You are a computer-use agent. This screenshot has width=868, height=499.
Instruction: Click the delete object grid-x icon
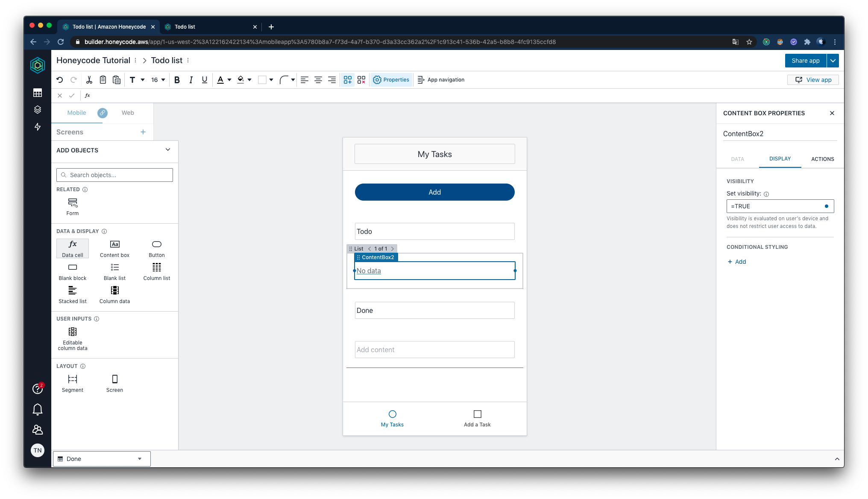(361, 80)
